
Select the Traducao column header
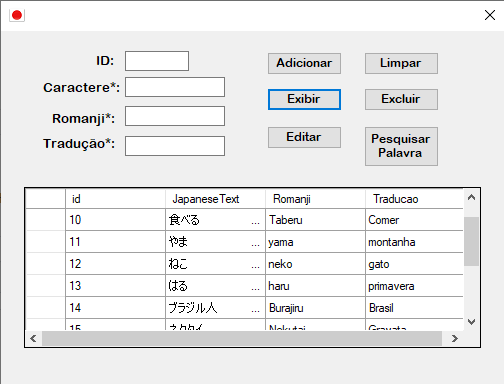[414, 199]
